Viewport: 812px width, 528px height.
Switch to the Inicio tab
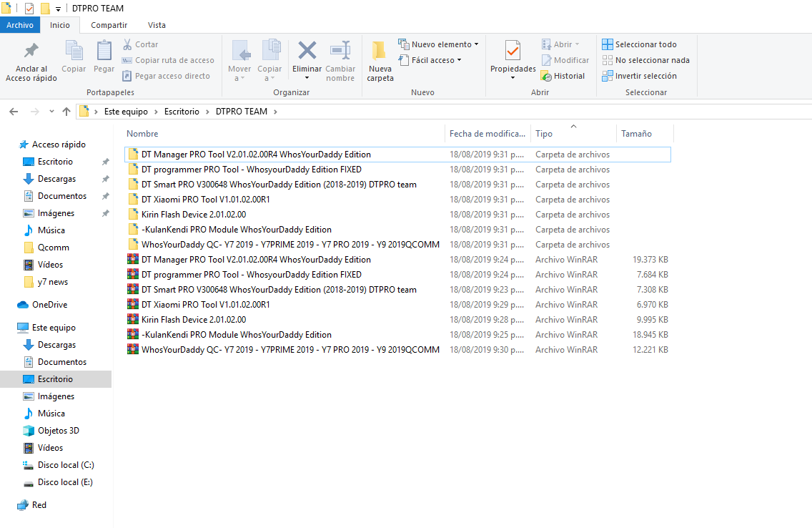[x=59, y=25]
